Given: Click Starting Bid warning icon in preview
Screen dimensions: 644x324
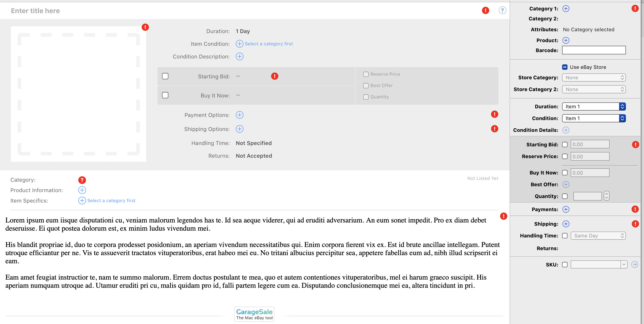Looking at the screenshot, I should point(274,76).
